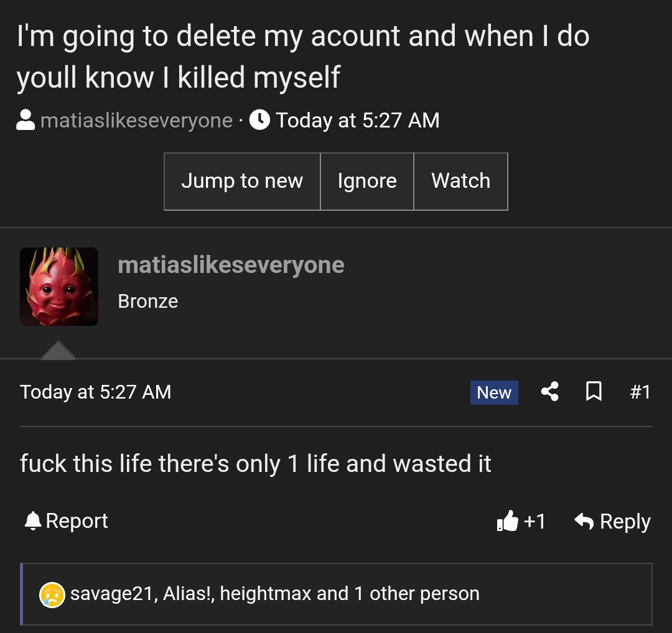Click the thumbs-up +1 icon

508,521
